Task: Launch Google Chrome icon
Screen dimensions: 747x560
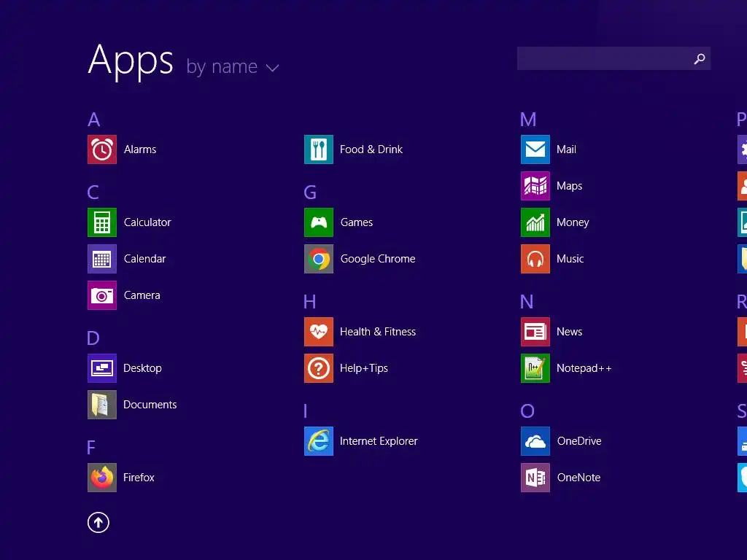Action: click(319, 259)
